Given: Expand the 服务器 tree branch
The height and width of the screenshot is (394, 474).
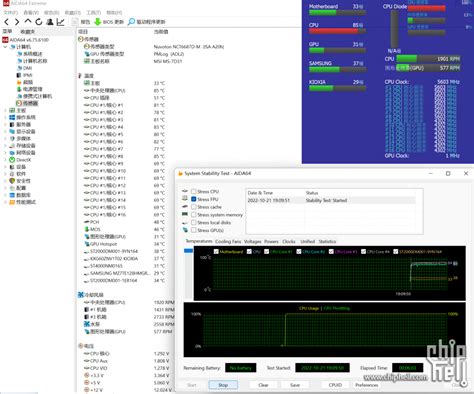Looking at the screenshot, I should coord(5,124).
